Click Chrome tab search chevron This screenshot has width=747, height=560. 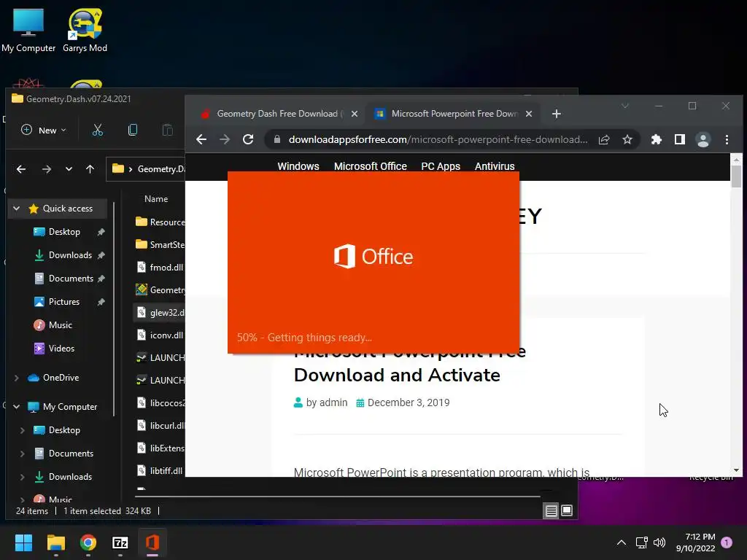(625, 106)
